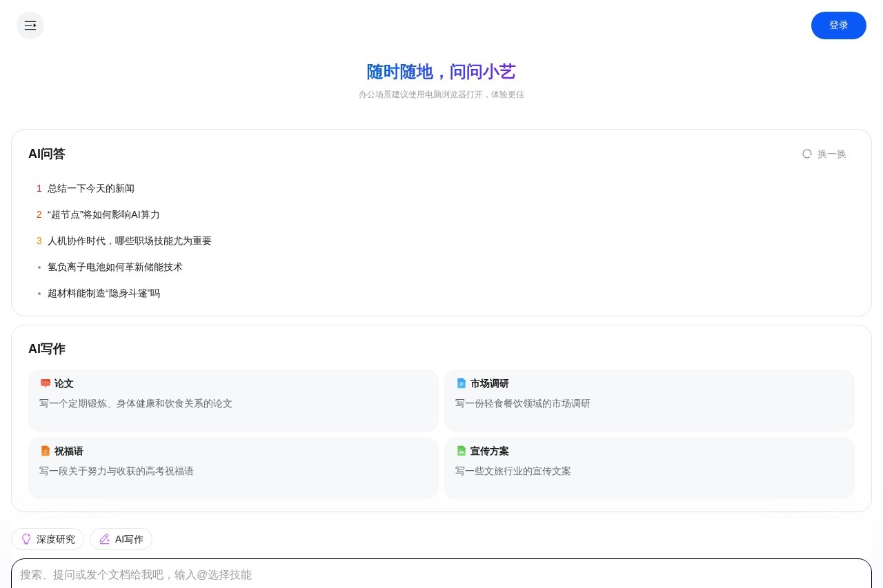Select the pen icon on the 祝福语 card
Viewport: 883px width, 588px height.
click(46, 451)
